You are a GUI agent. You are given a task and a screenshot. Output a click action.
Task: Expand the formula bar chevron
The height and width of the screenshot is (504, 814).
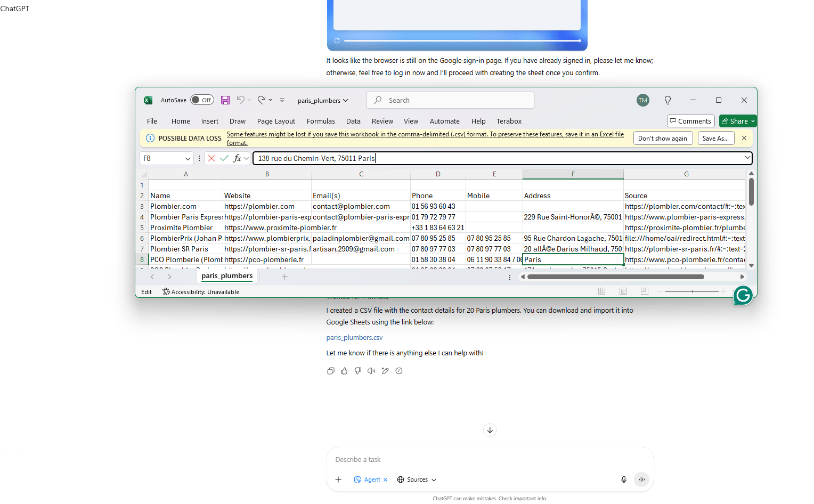[x=747, y=158]
